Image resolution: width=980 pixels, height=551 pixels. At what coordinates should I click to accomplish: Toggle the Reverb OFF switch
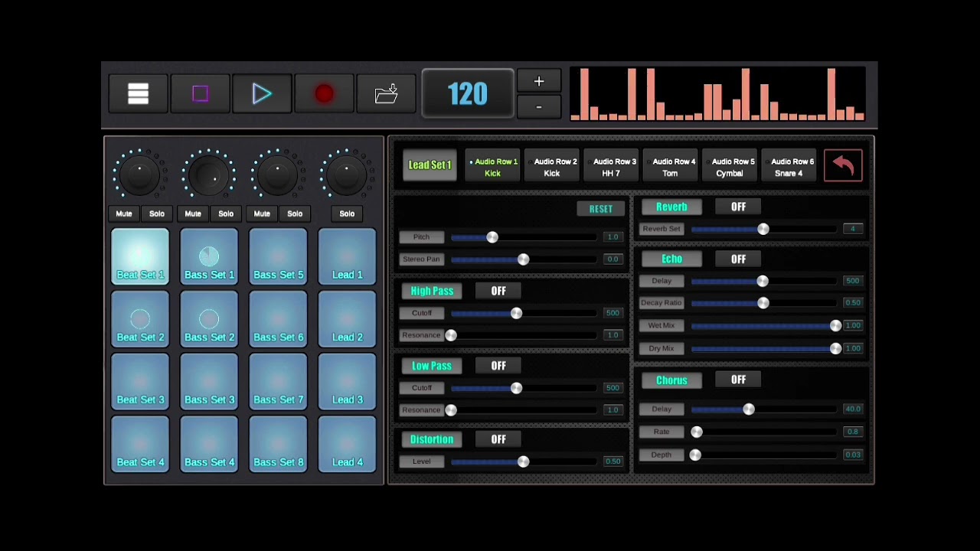[x=738, y=207]
